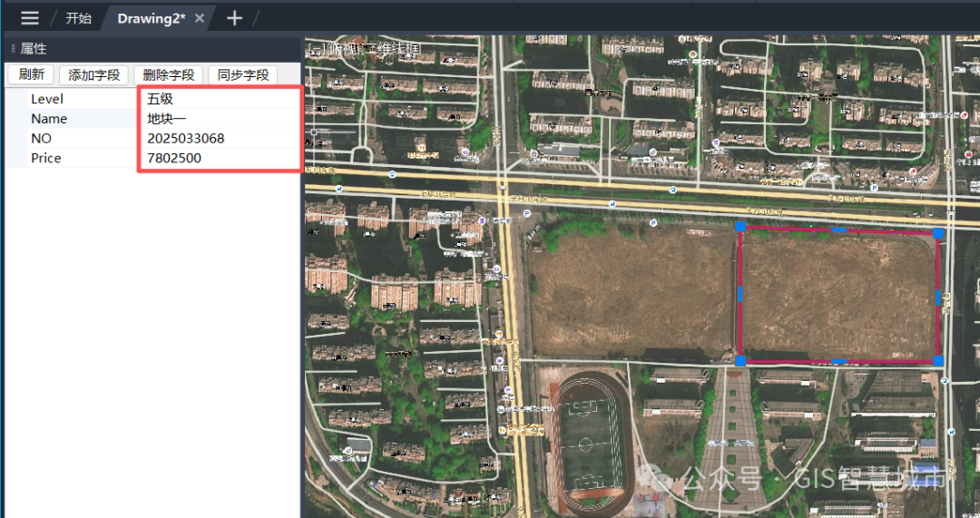Open the hamburger application menu
This screenshot has width=980, height=518.
tap(29, 18)
